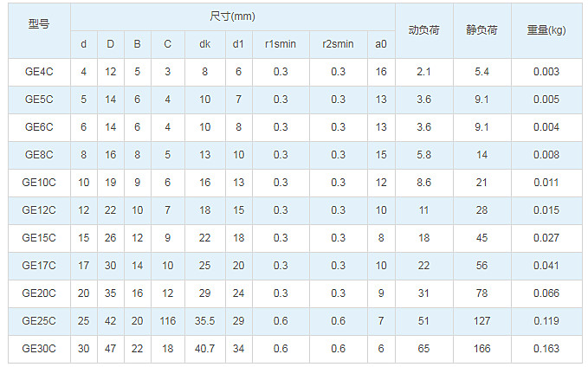Image resolution: width=588 pixels, height=367 pixels.
Task: Click the 35.5 dk value
Action: (x=204, y=321)
